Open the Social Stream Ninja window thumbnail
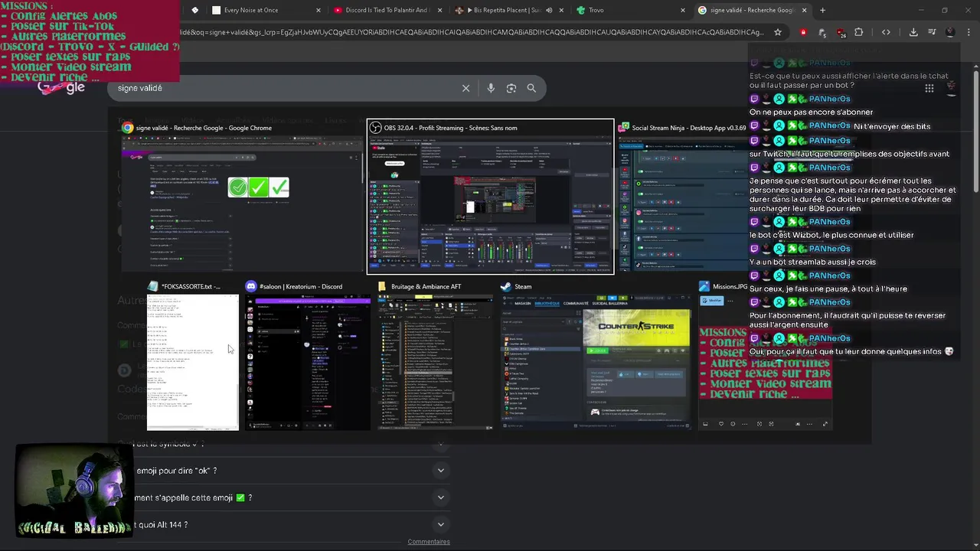Screen dimensions: 980x551 click(x=682, y=197)
